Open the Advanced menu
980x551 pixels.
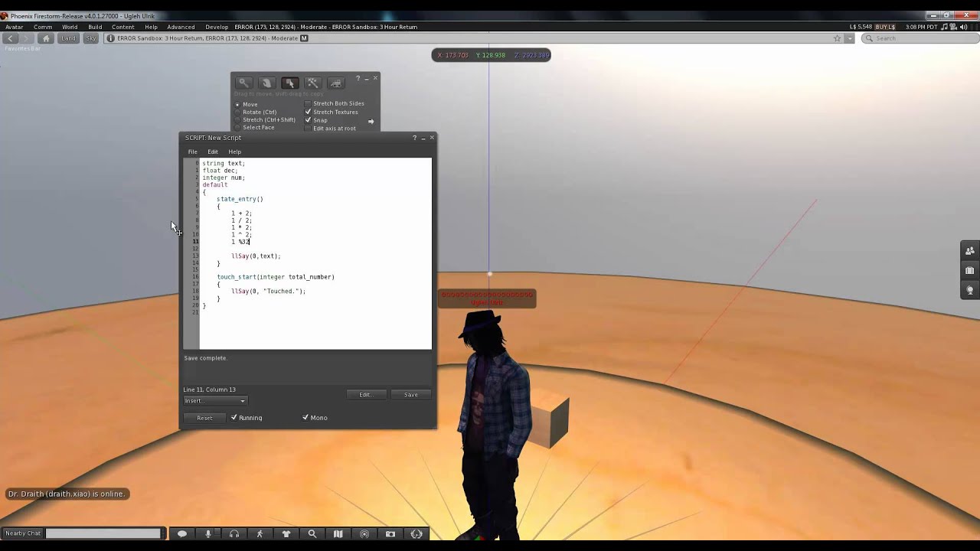181,27
